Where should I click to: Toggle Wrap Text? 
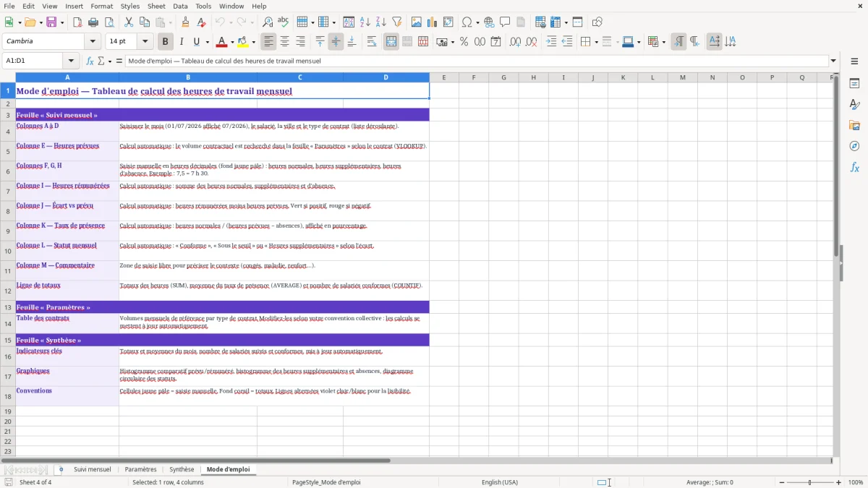coord(372,42)
